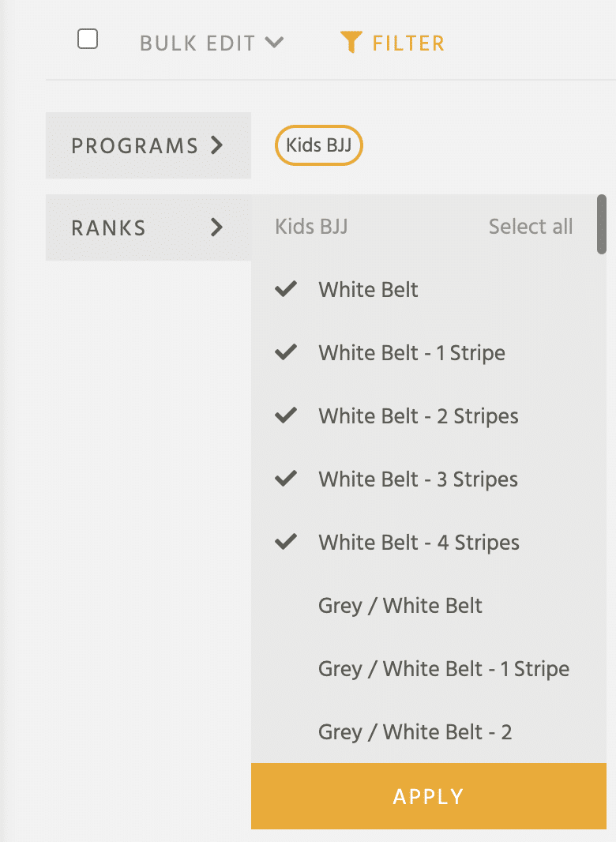616x842 pixels.
Task: Click the checkmark beside White Belt - 4 Stripes
Action: pos(286,541)
